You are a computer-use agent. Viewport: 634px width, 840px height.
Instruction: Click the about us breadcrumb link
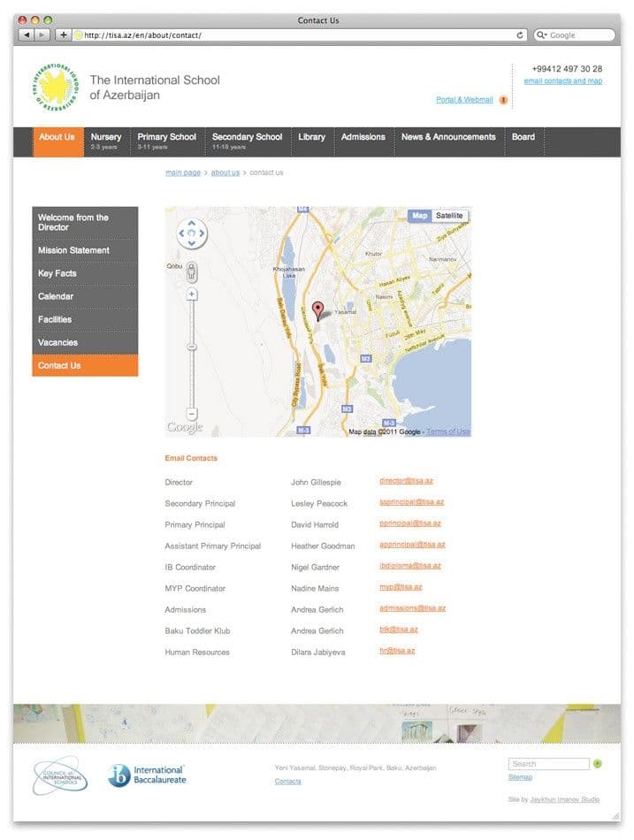pyautogui.click(x=225, y=172)
